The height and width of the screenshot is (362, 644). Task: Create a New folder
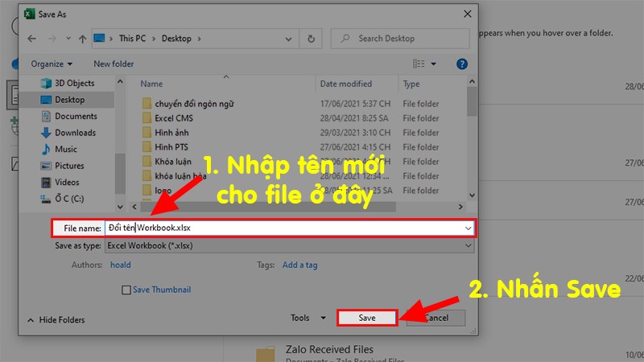(114, 64)
